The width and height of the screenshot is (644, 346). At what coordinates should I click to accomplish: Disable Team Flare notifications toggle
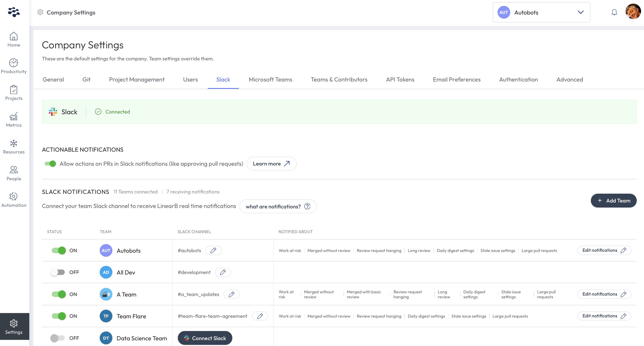59,316
